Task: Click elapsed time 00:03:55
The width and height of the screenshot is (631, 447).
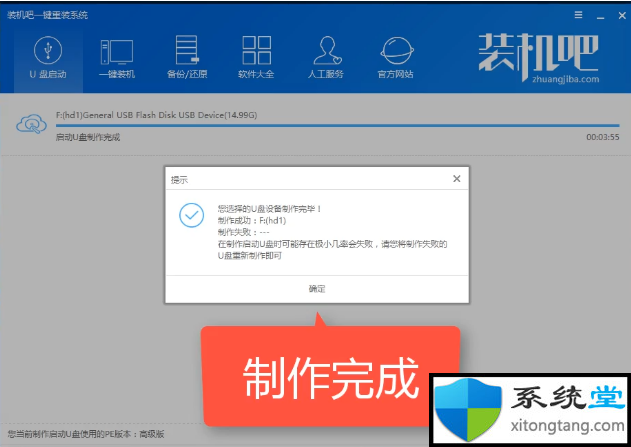Action: pos(602,137)
